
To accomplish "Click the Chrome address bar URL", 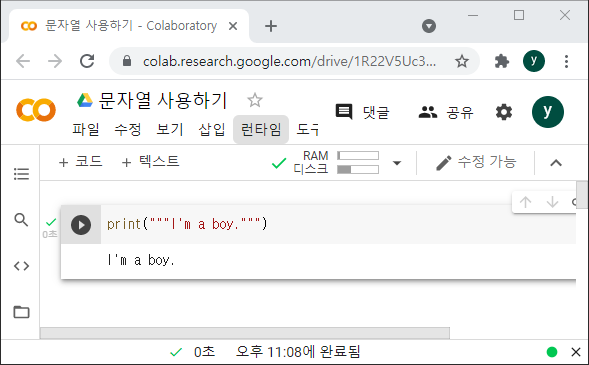I will pyautogui.click(x=289, y=61).
